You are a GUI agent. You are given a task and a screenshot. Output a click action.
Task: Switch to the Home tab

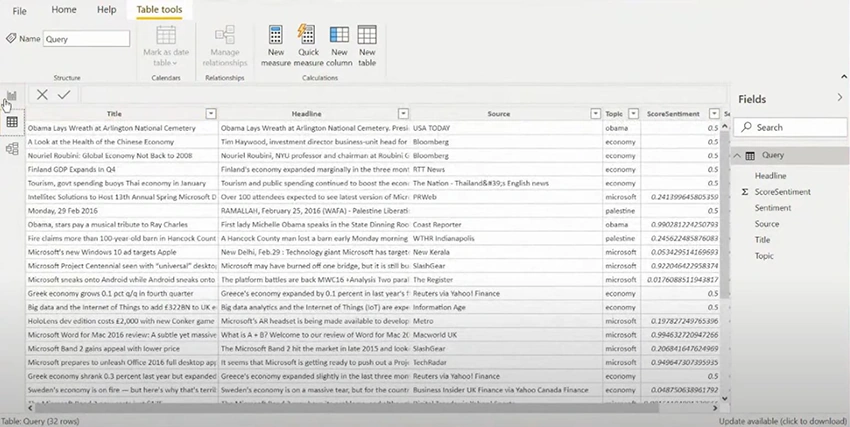(64, 10)
